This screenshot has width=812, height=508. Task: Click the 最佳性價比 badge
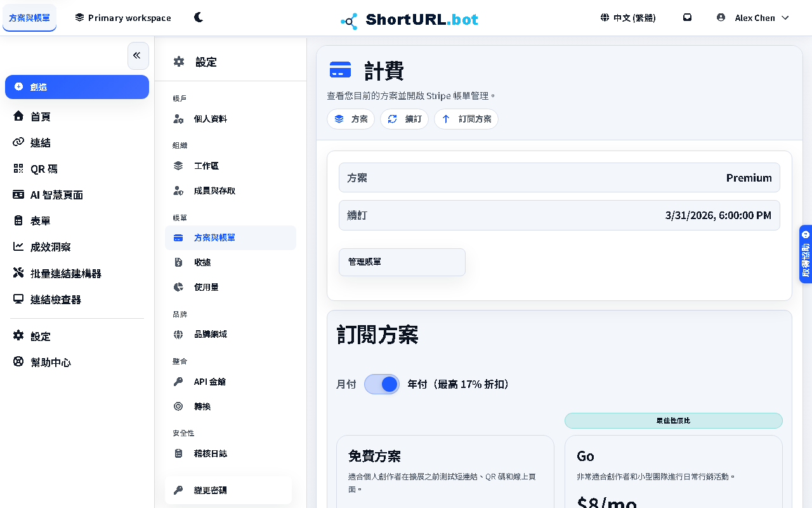point(674,420)
